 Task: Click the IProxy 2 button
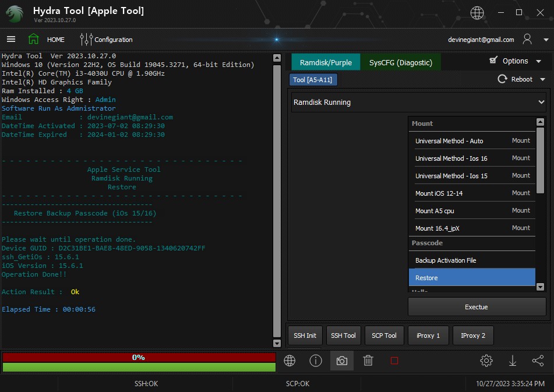click(473, 336)
